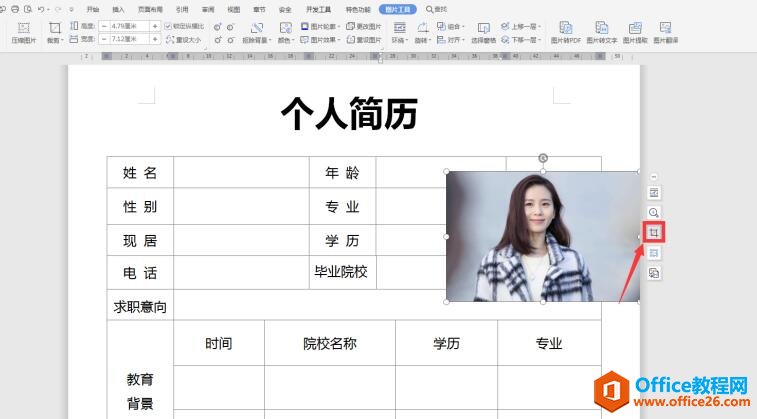Open the 安全 Security tab
Viewport: 757px width, 419px height.
click(x=285, y=9)
